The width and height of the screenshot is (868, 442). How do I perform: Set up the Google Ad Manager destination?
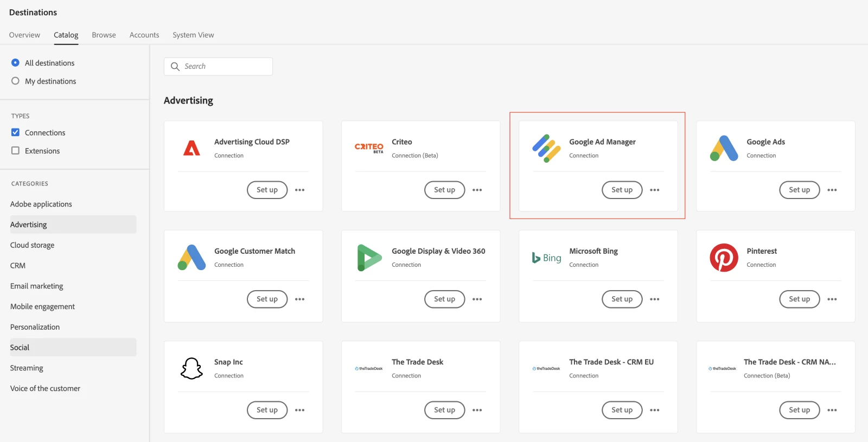622,190
